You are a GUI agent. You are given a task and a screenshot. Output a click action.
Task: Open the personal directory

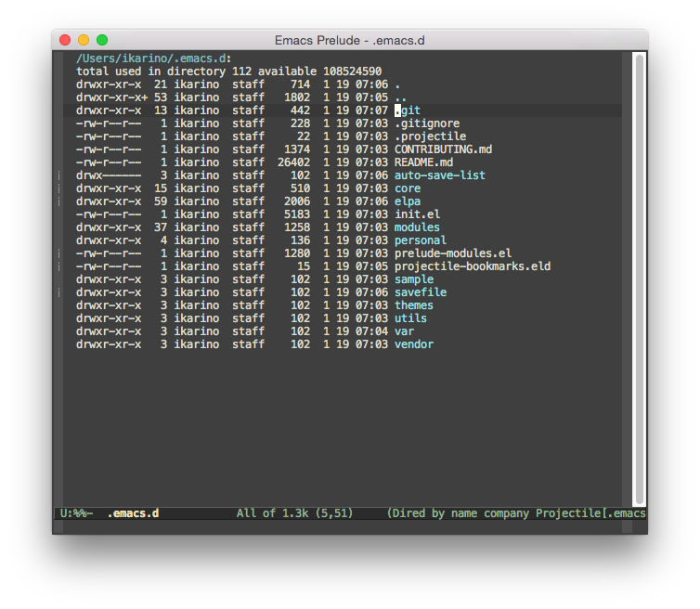(x=420, y=240)
